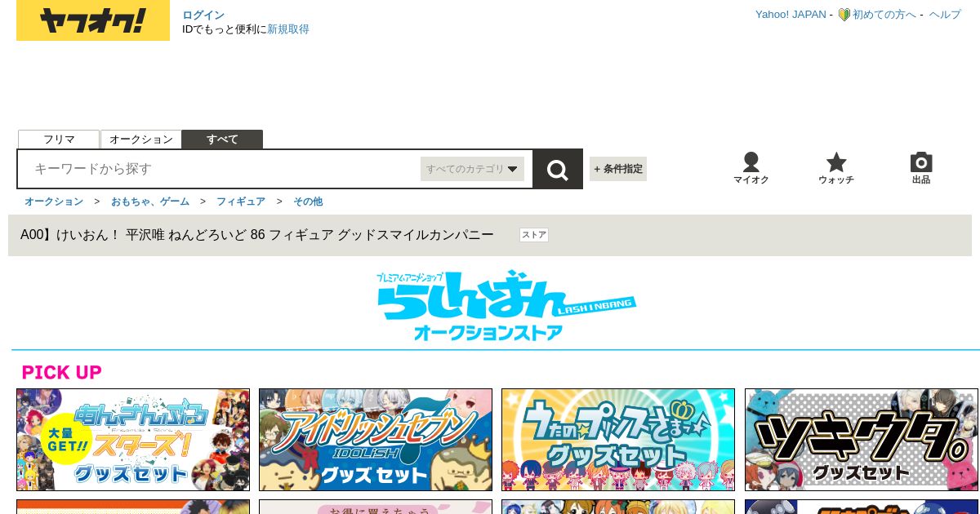
Task: Click the beginner leaf icon beside 初めての方へ
Action: pyautogui.click(x=844, y=15)
